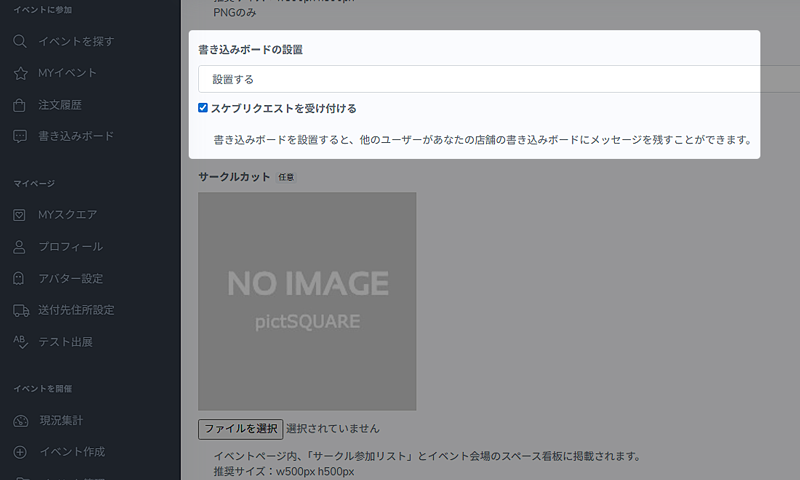Click the truck shipping address icon
The image size is (800, 480).
20,310
